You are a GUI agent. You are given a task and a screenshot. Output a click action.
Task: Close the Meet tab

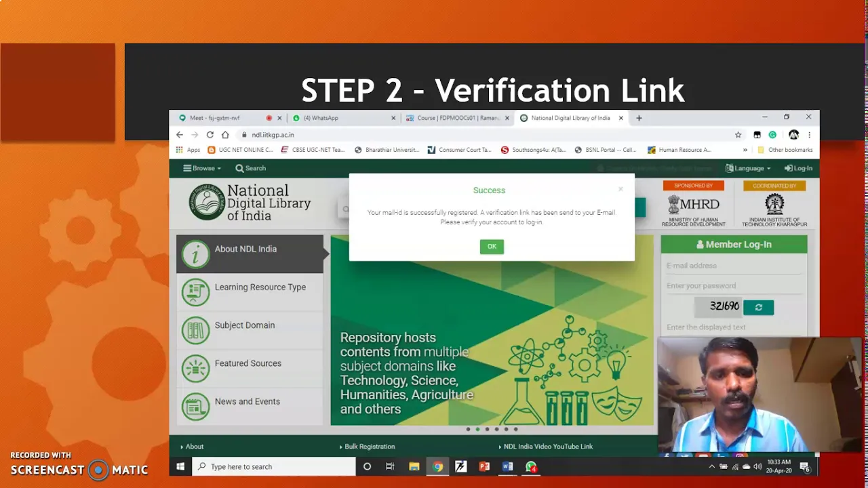click(279, 118)
